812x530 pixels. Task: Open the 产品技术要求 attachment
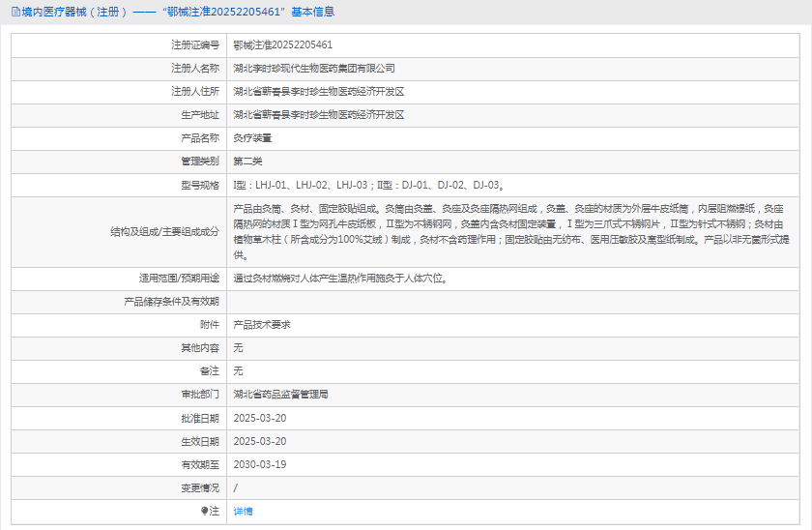point(262,325)
